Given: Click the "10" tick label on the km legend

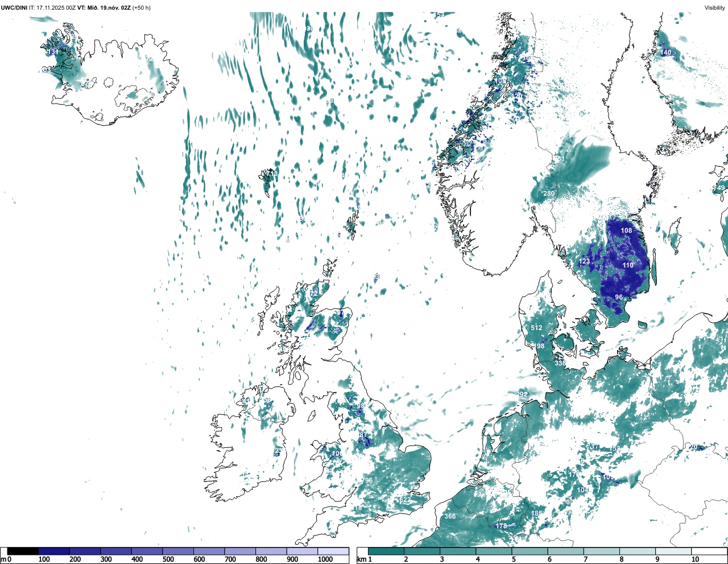Looking at the screenshot, I should (695, 559).
